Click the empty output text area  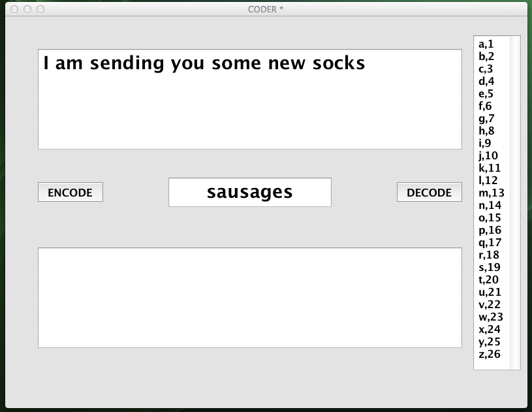[249, 298]
